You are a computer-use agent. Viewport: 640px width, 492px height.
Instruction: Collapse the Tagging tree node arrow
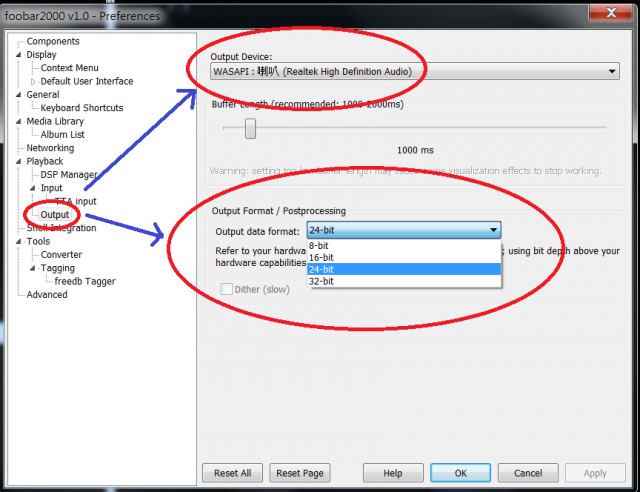(x=32, y=268)
